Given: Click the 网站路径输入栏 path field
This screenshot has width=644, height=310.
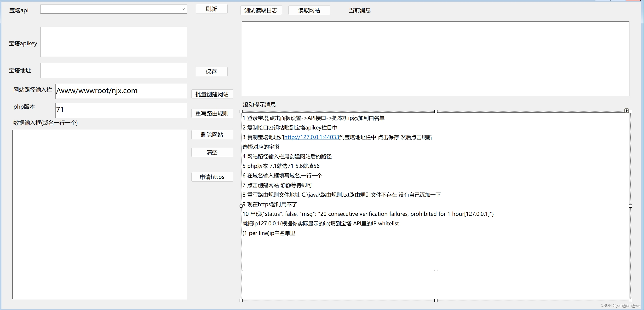Looking at the screenshot, I should tap(121, 91).
